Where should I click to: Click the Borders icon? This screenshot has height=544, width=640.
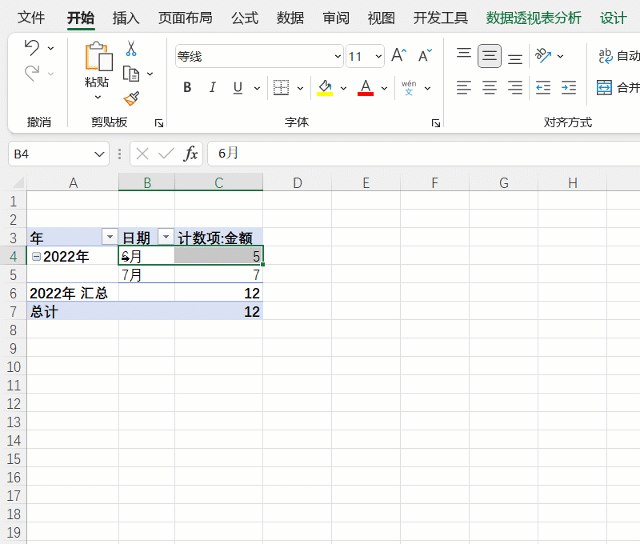281,88
